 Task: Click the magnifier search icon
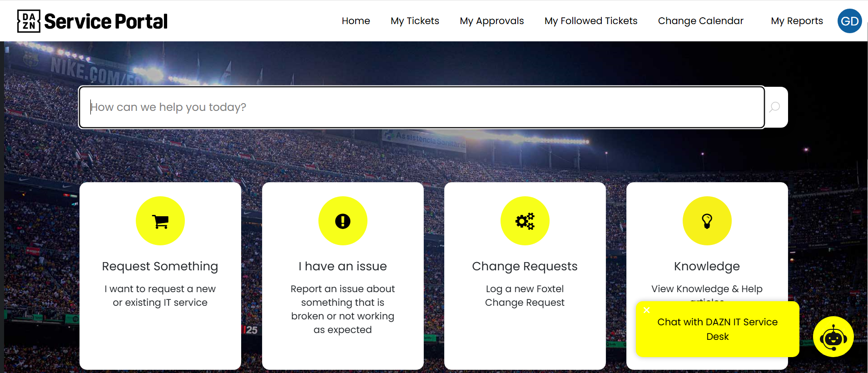click(775, 107)
